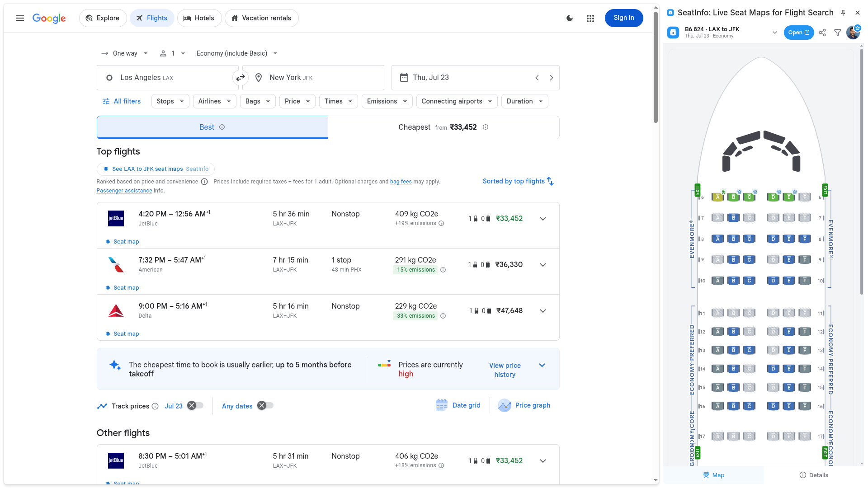Image resolution: width=868 pixels, height=488 pixels.
Task: Click the info icon beside Cheapest price
Action: point(486,127)
